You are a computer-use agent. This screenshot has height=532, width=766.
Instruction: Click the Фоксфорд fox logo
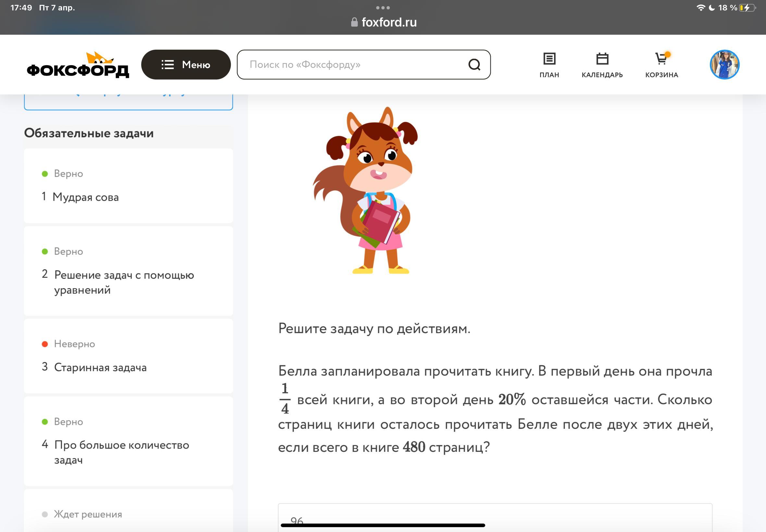pyautogui.click(x=78, y=65)
